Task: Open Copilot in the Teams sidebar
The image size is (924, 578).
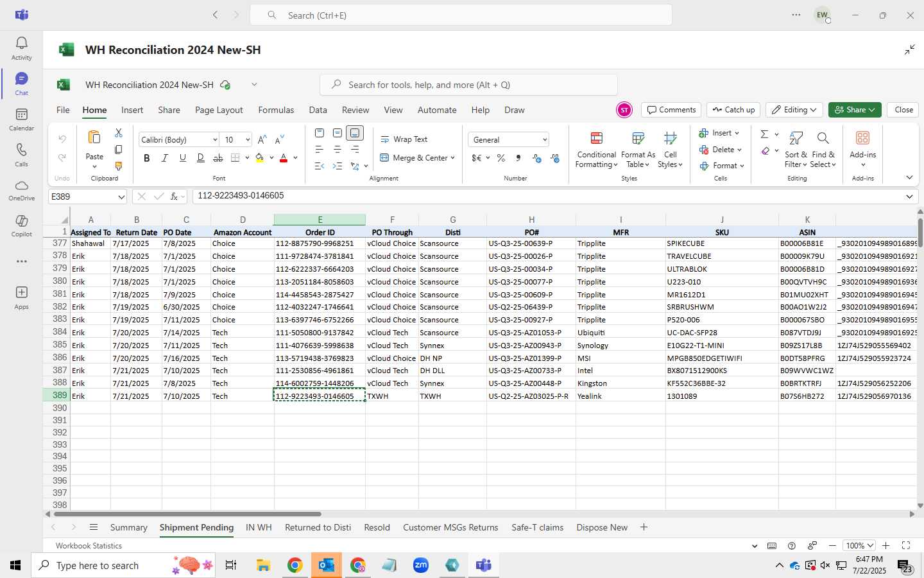Action: point(21,225)
